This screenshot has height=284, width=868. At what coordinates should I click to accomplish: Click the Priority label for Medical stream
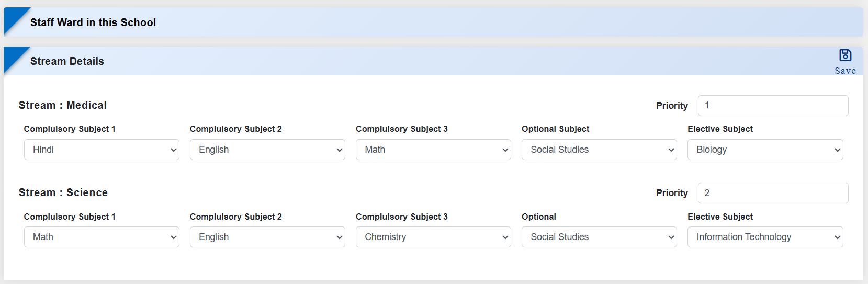coord(672,106)
